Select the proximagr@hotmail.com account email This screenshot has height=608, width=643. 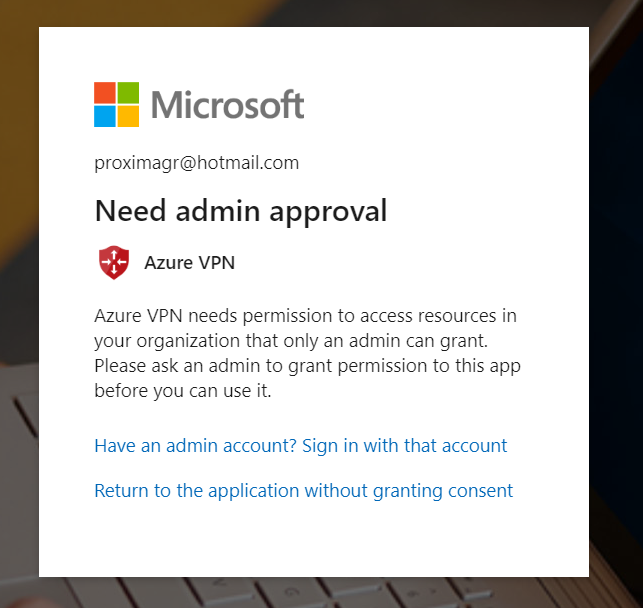coord(196,163)
